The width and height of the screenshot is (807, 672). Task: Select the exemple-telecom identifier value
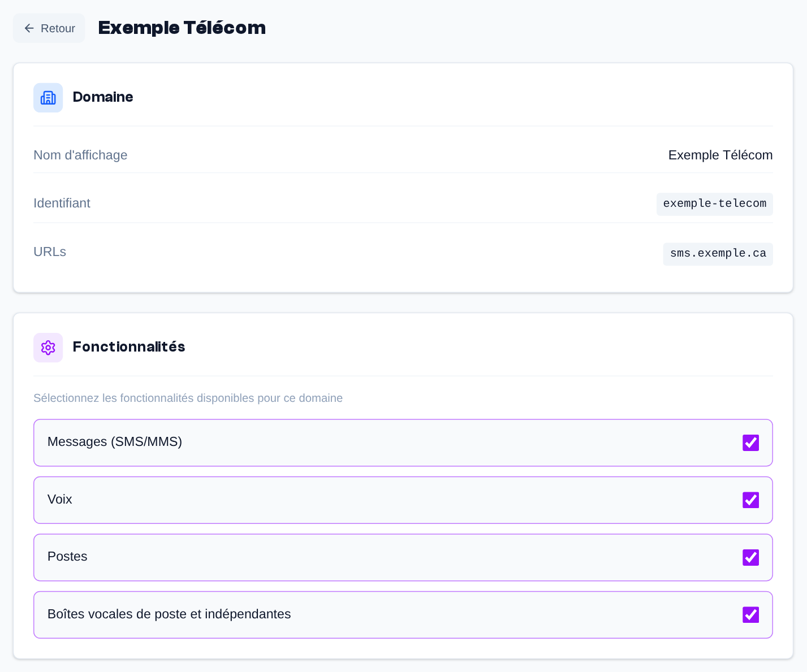click(x=715, y=203)
